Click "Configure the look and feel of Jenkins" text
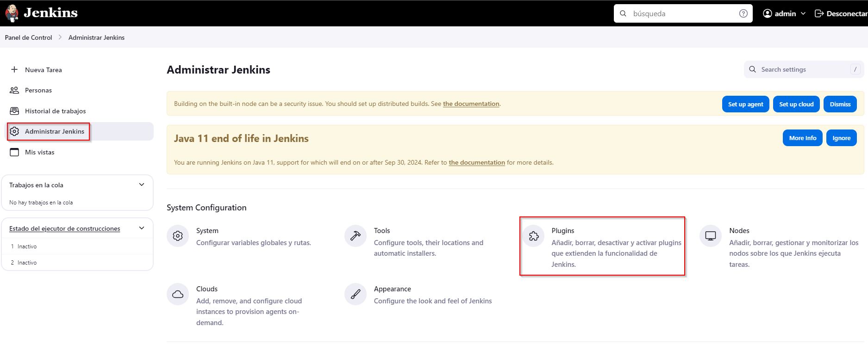The image size is (868, 351). [x=433, y=301]
